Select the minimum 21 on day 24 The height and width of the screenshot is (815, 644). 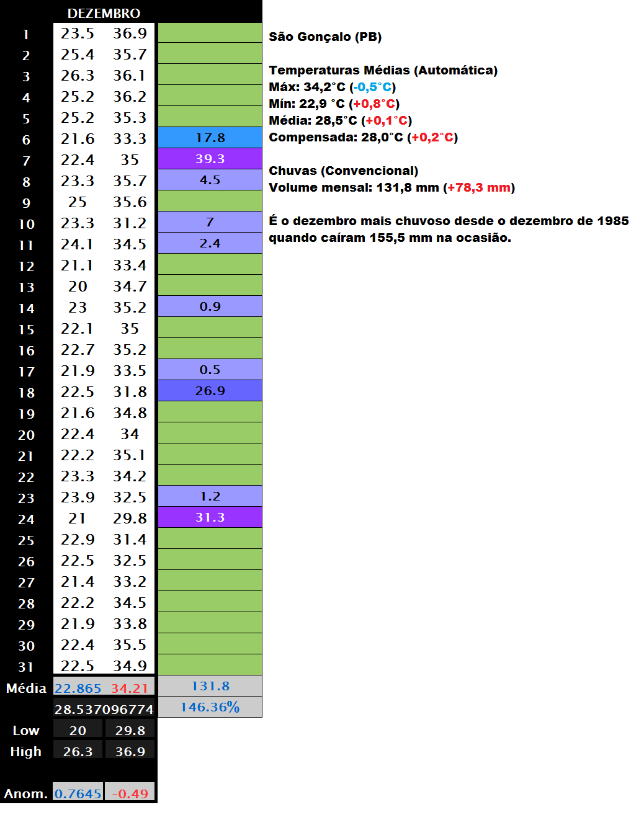(78, 518)
